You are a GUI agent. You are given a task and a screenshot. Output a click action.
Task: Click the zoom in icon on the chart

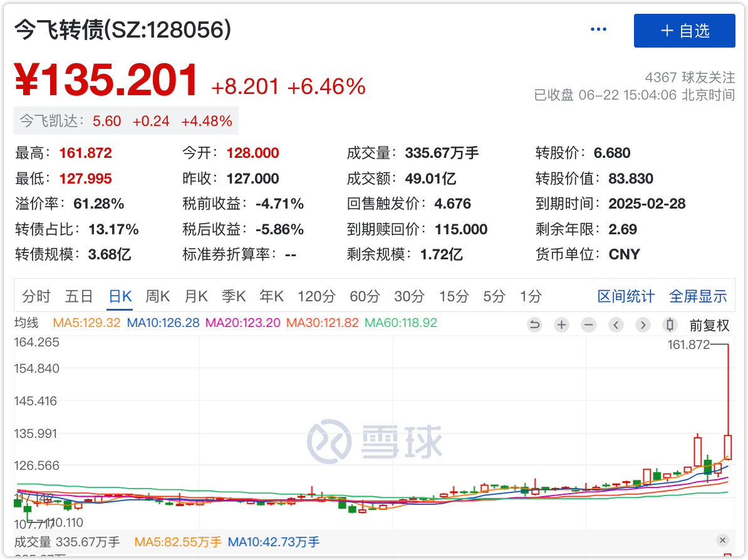[x=561, y=325]
